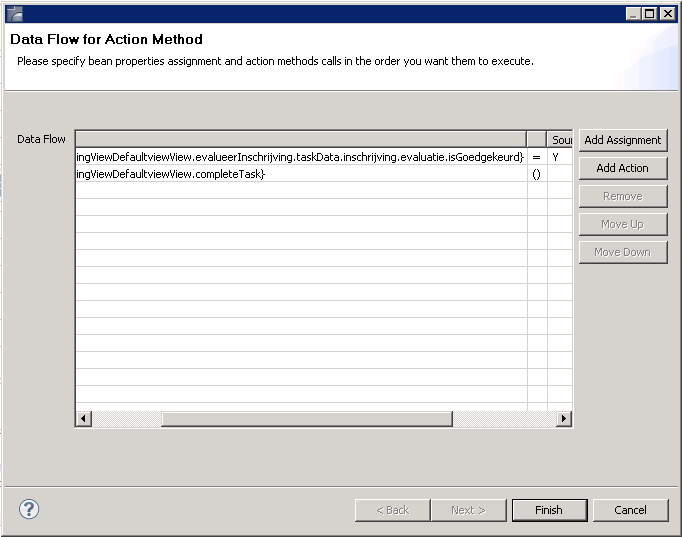682x537 pixels.
Task: Click the Add Action button
Action: [623, 168]
